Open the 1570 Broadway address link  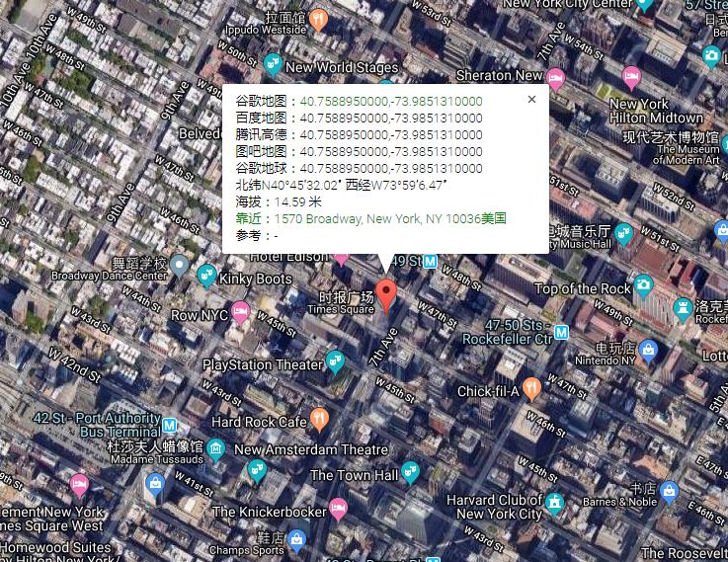(x=390, y=218)
